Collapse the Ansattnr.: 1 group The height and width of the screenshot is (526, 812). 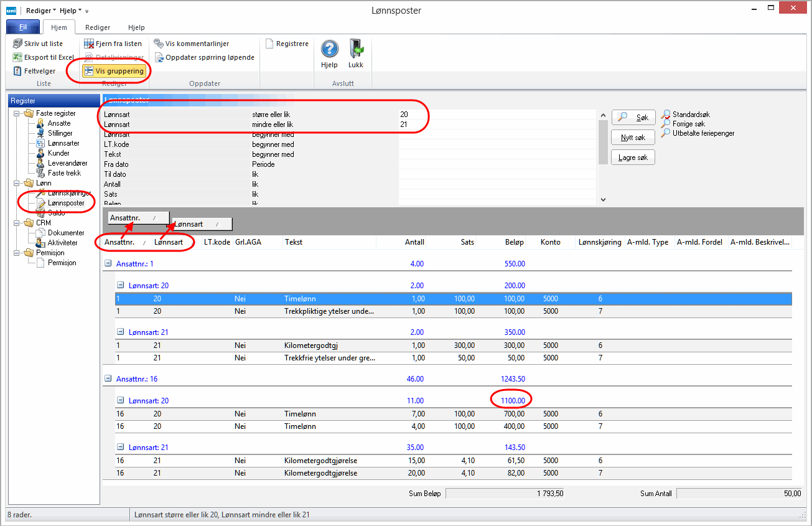pos(108,263)
